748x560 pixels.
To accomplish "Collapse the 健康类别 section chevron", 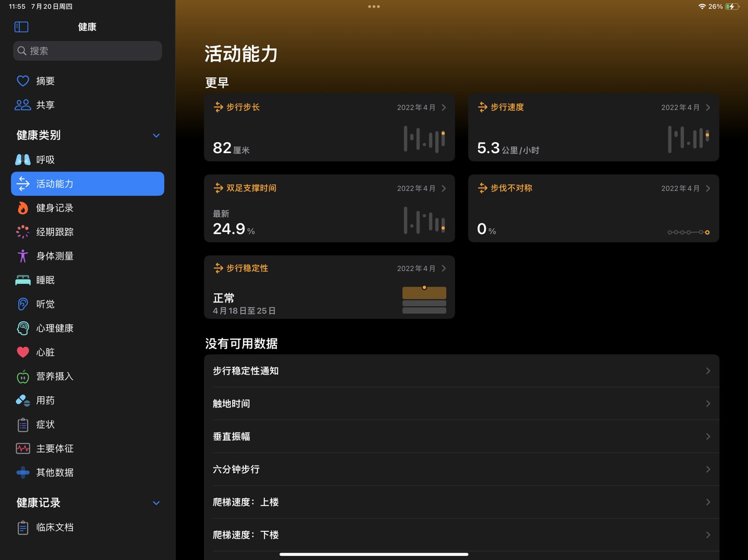I will [x=156, y=135].
